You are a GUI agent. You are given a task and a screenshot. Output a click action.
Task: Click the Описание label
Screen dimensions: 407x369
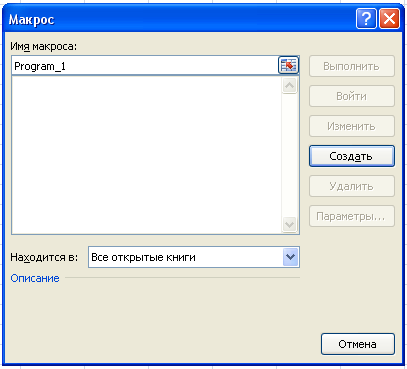point(35,278)
